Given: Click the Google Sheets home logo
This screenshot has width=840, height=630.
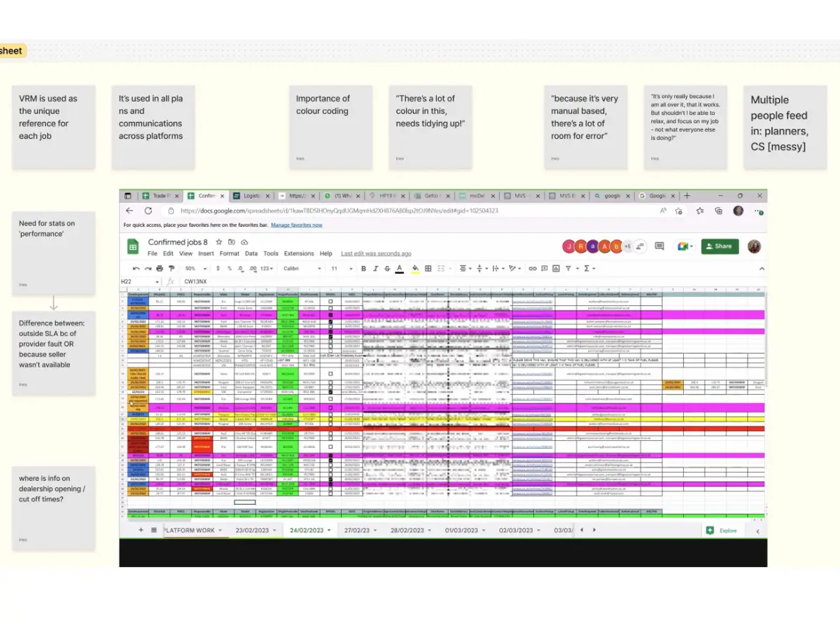Looking at the screenshot, I should (x=132, y=246).
